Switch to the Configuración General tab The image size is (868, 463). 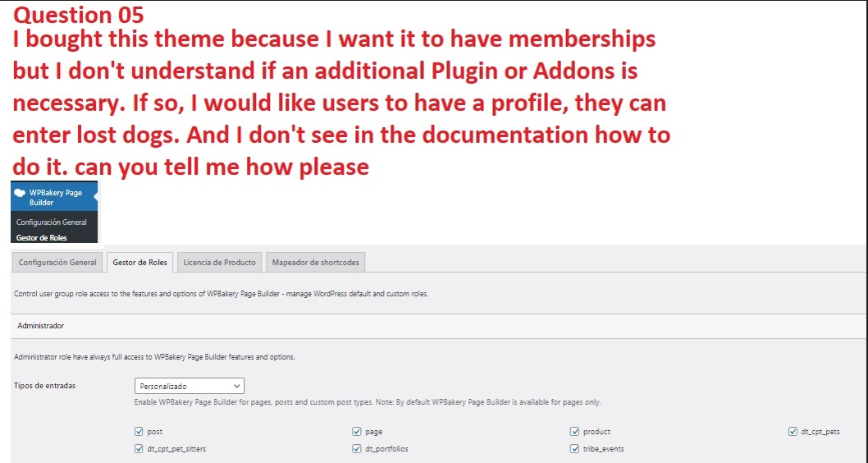pyautogui.click(x=57, y=263)
